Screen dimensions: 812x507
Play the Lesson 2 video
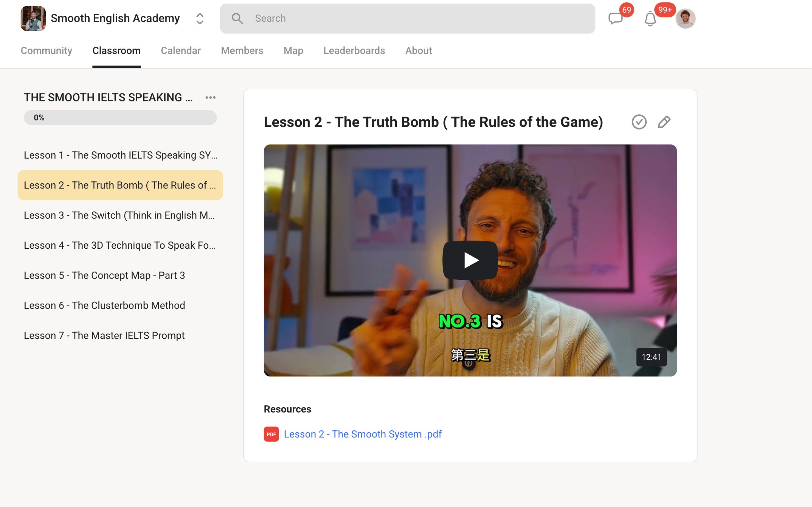pyautogui.click(x=470, y=260)
